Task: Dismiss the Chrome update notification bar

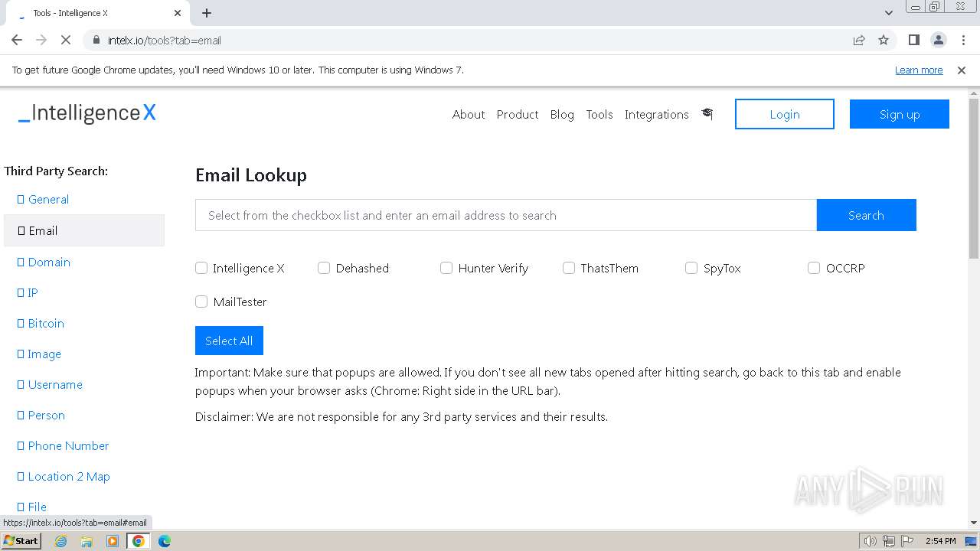Action: [962, 70]
